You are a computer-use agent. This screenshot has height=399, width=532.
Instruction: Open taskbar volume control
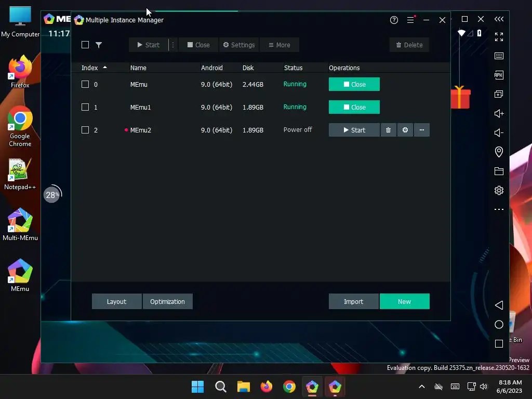point(484,387)
